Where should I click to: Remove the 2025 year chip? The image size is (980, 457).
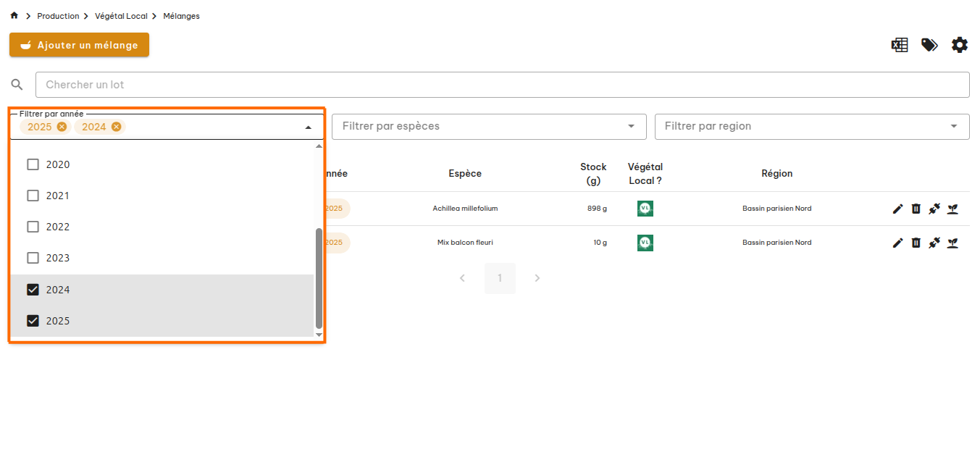(x=62, y=127)
